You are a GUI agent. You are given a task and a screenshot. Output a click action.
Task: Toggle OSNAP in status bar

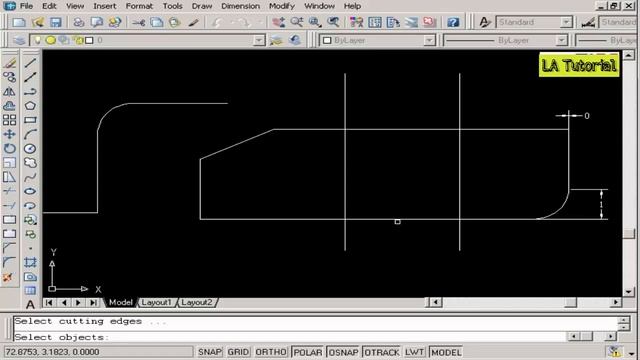(x=343, y=352)
